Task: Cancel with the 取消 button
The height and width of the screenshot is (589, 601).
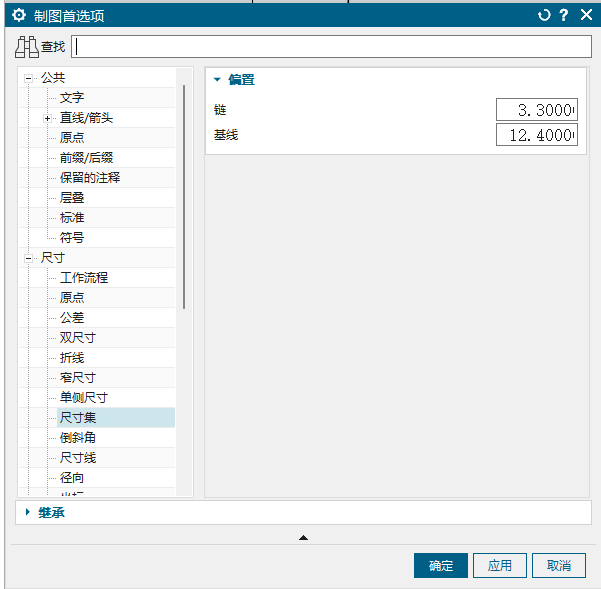Action: tap(559, 565)
